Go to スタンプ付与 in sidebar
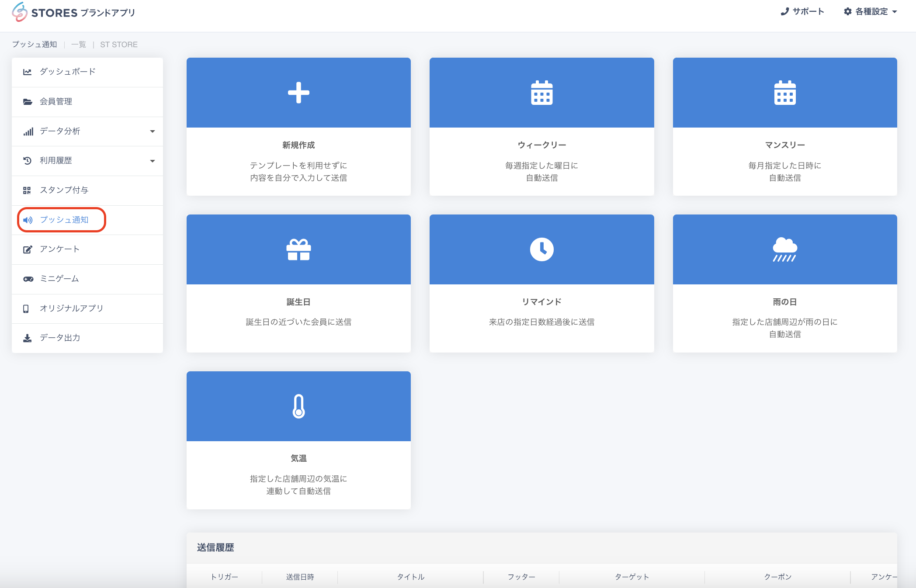The image size is (916, 588). pos(64,190)
